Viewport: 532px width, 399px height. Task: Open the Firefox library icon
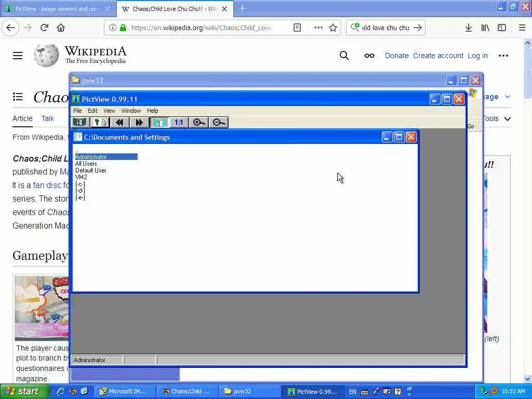tap(485, 28)
